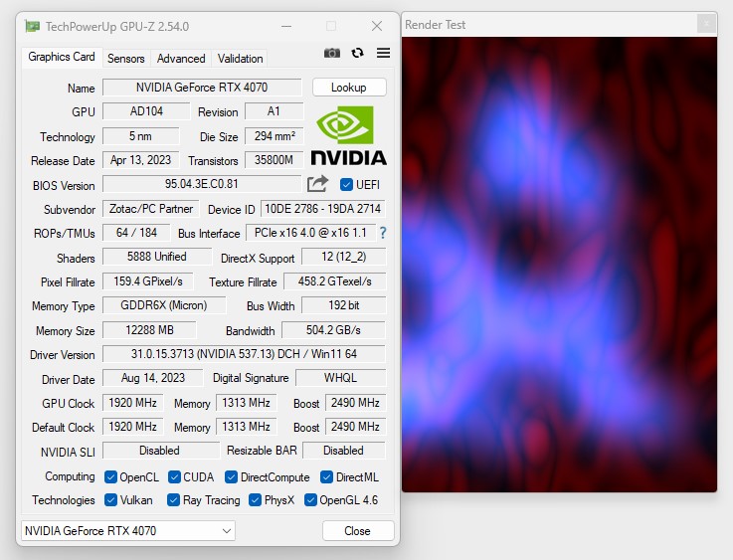Image resolution: width=733 pixels, height=560 pixels.
Task: Go to the Validation tab
Action: 240,59
